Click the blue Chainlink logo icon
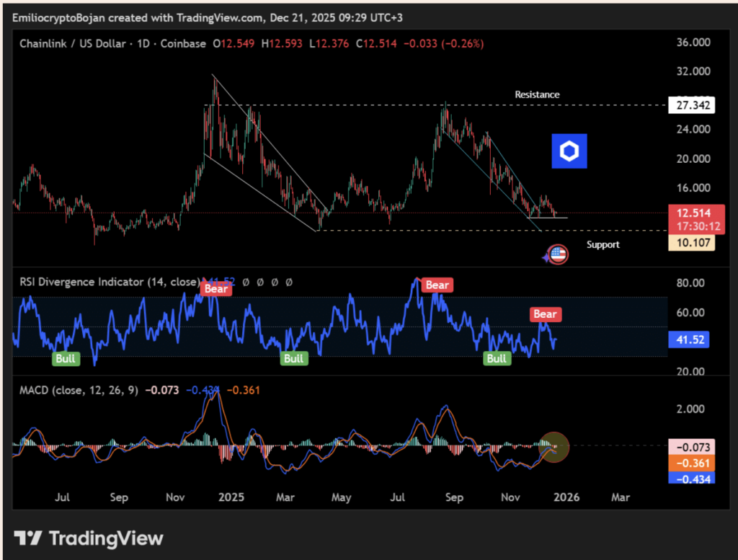The image size is (738, 560). pos(570,151)
